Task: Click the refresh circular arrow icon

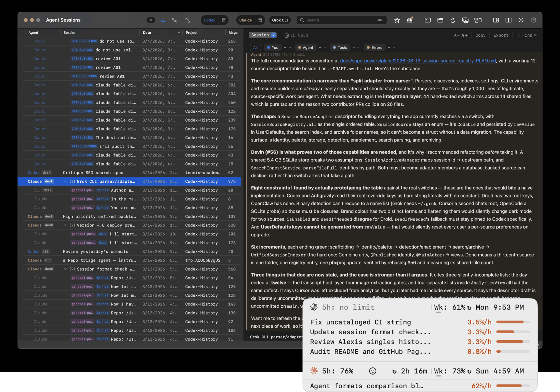Action: coord(453,20)
